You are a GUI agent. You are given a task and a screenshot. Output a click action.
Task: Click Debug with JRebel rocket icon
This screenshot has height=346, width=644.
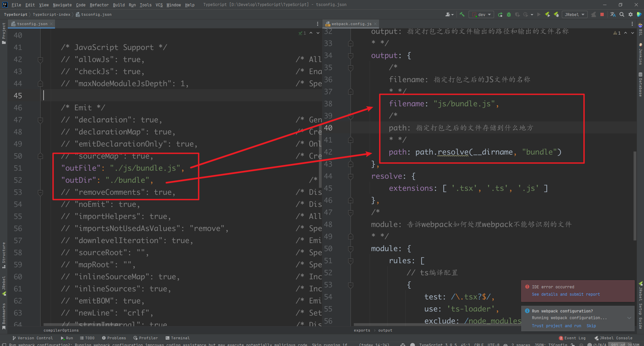(x=556, y=14)
